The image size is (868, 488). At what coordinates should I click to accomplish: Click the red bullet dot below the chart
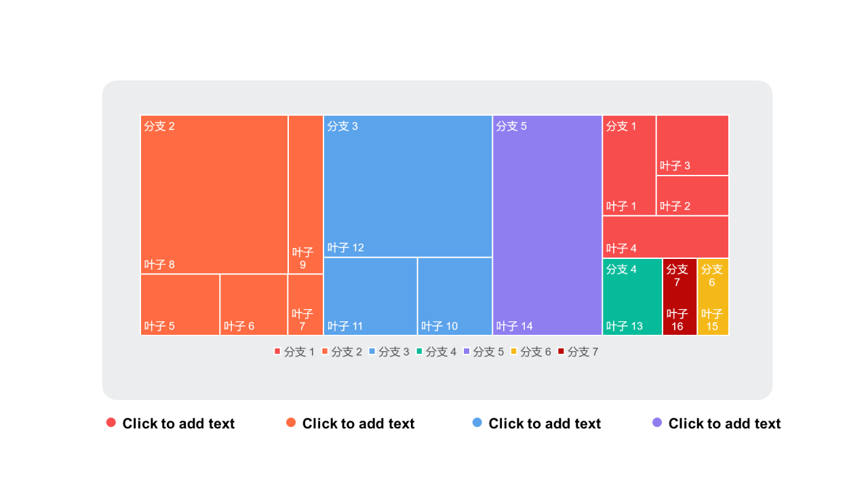[111, 423]
